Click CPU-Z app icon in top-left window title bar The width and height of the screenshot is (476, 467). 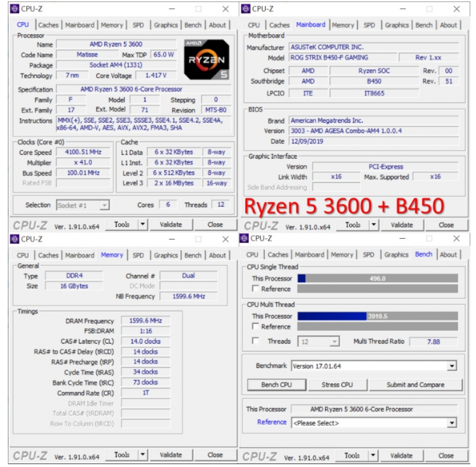coord(14,9)
